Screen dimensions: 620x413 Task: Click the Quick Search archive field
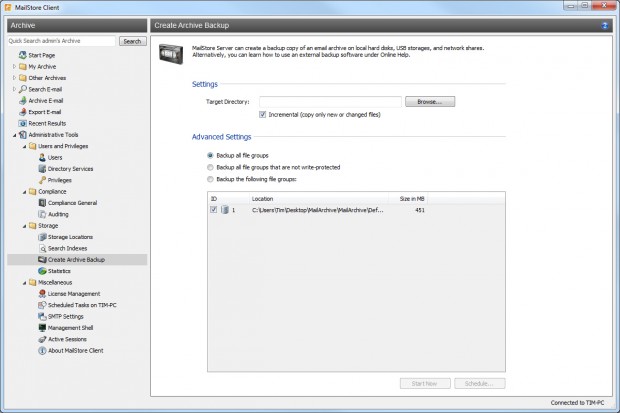pos(61,41)
